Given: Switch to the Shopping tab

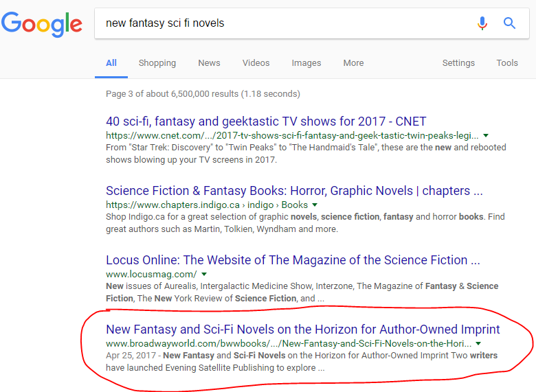Looking at the screenshot, I should point(157,63).
